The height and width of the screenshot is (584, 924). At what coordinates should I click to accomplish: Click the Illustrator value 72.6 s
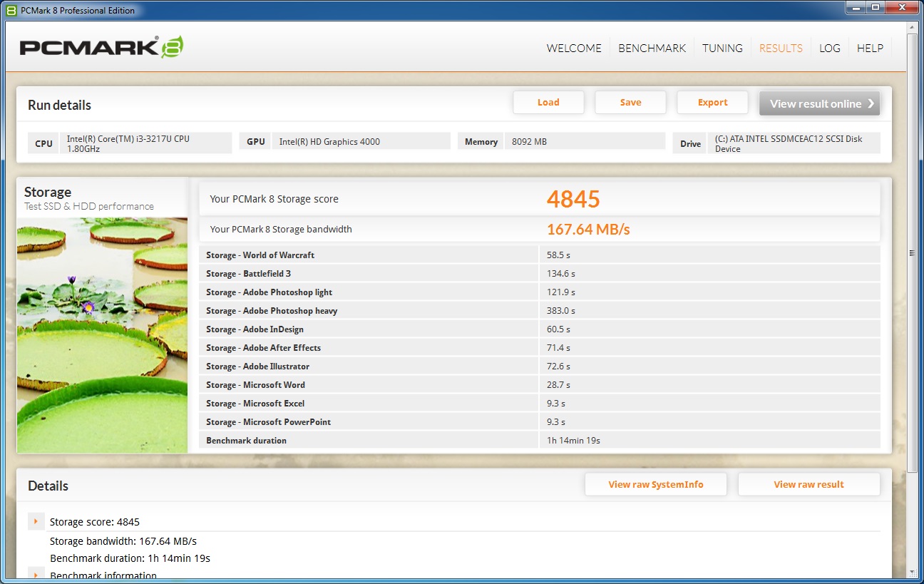[558, 367]
